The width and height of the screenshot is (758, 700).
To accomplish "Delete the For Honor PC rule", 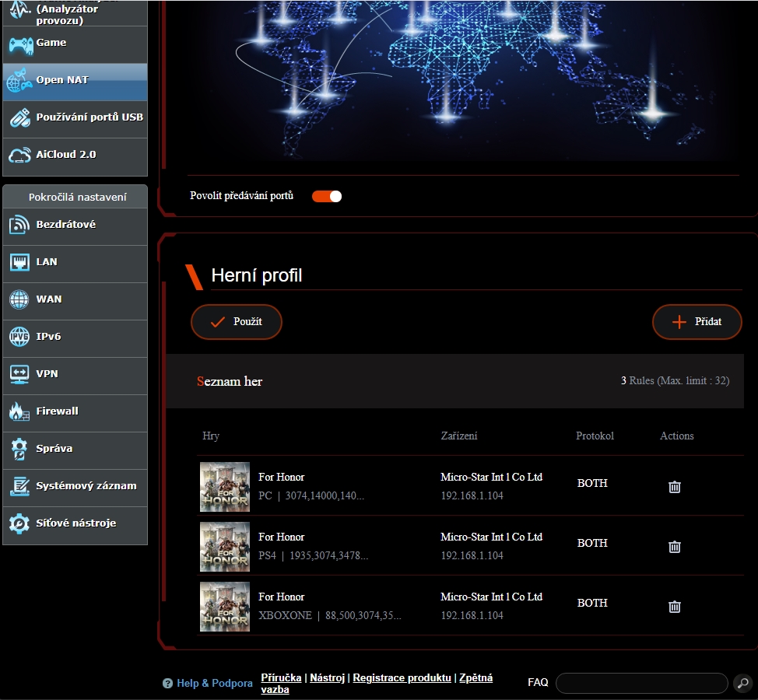I will [675, 487].
